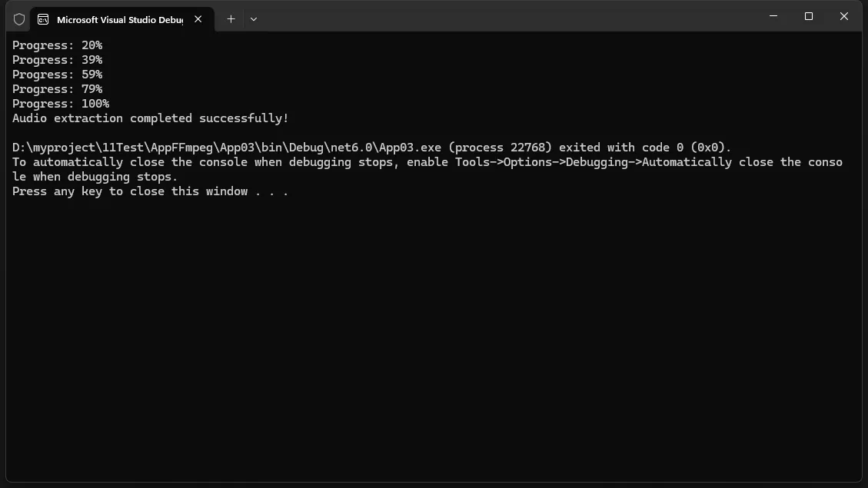Viewport: 868px width, 488px height.
Task: Click the "Progress: 59%" output line
Action: coord(57,75)
